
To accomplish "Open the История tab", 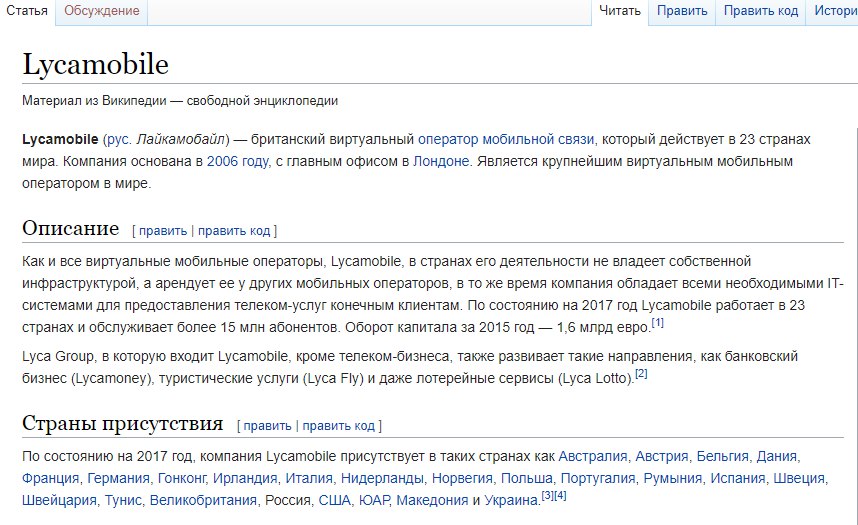I will (836, 11).
